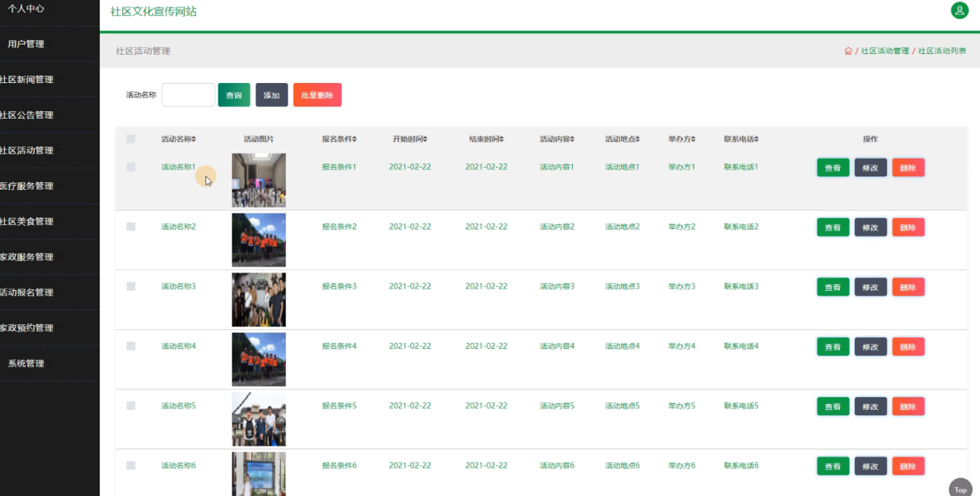Click the 联系电话6 cell text

(x=741, y=465)
